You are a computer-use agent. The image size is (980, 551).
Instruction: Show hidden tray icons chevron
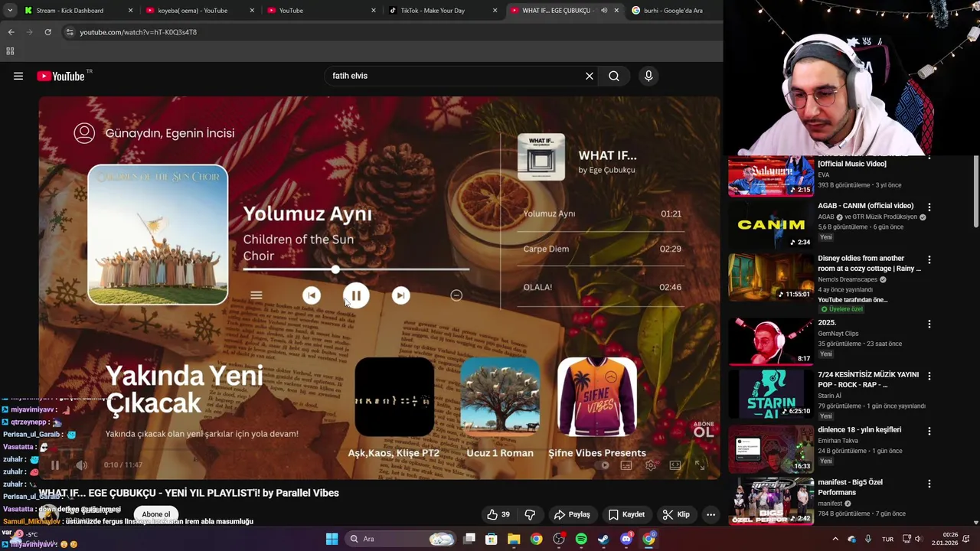tap(835, 539)
